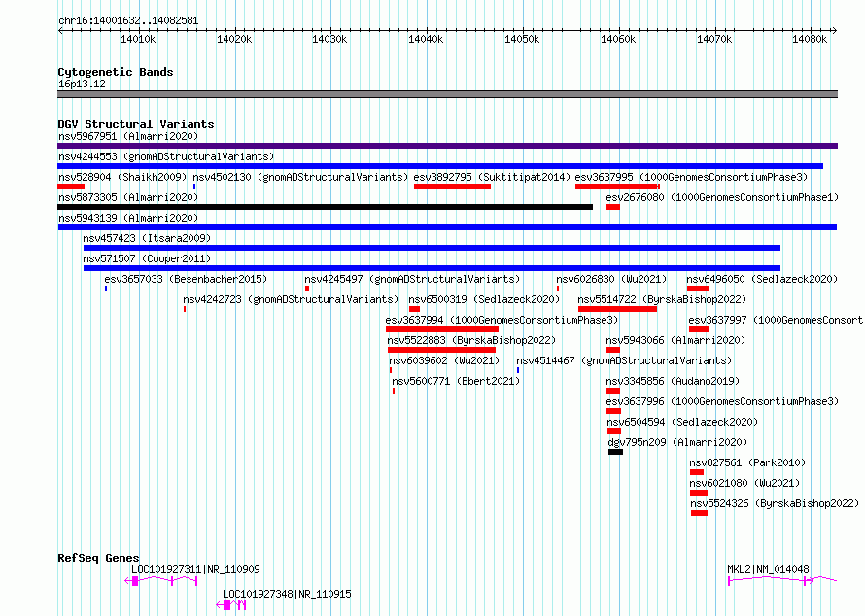Image resolution: width=865 pixels, height=616 pixels.
Task: Click nsv457423 (Itsara2009) label
Action: click(147, 238)
